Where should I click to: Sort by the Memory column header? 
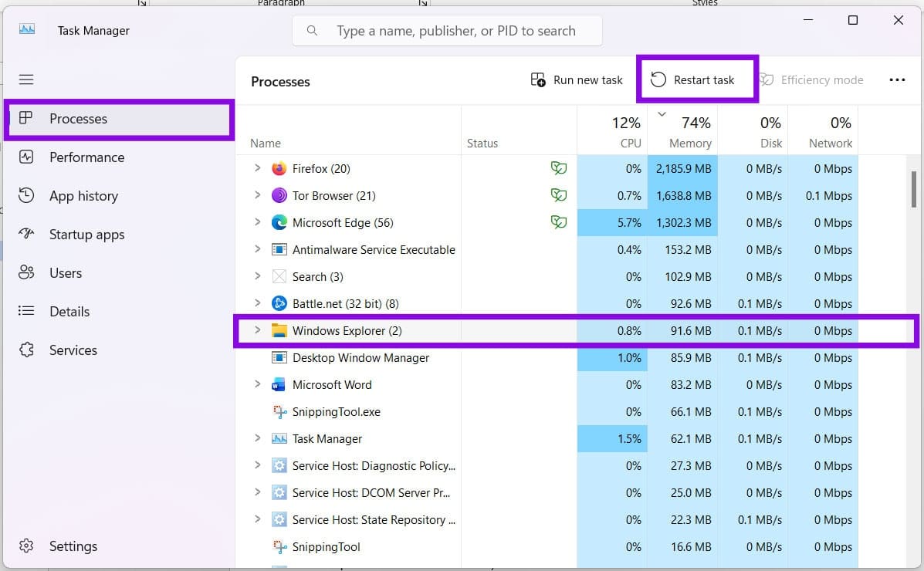click(x=682, y=130)
